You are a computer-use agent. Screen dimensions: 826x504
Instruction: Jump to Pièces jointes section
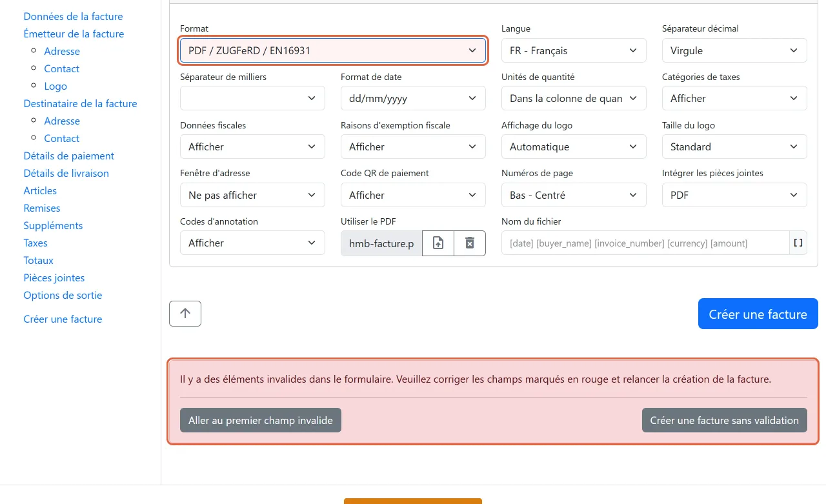(54, 277)
